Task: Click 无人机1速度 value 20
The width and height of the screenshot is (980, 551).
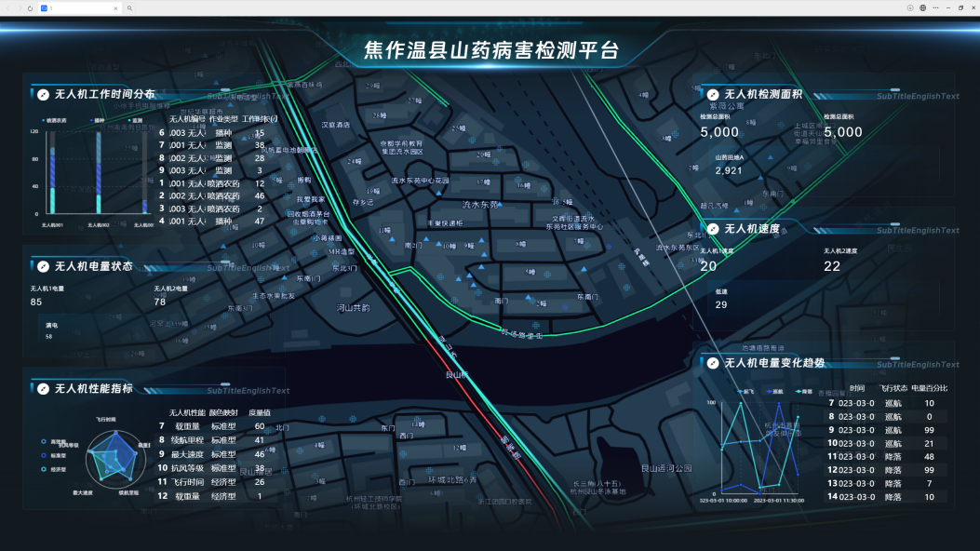Action: pos(708,266)
